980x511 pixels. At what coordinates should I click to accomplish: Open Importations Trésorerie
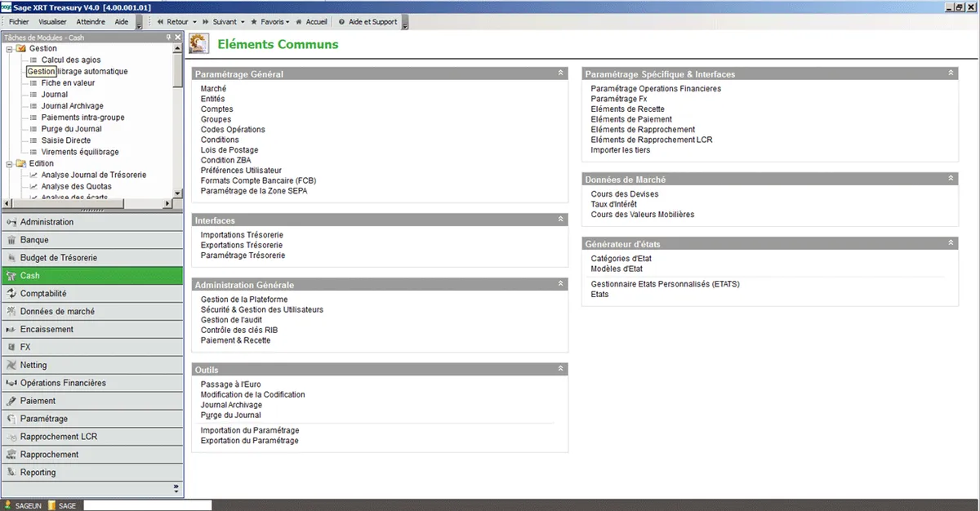[242, 234]
